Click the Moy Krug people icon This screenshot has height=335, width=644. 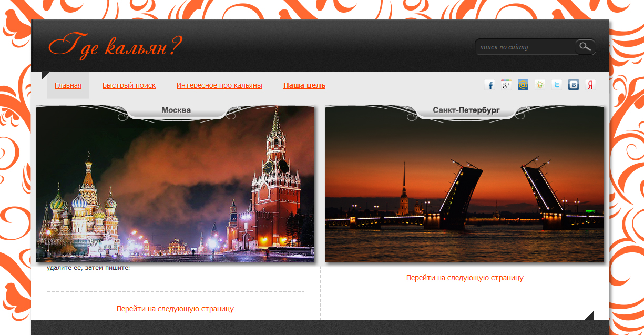[x=540, y=85]
